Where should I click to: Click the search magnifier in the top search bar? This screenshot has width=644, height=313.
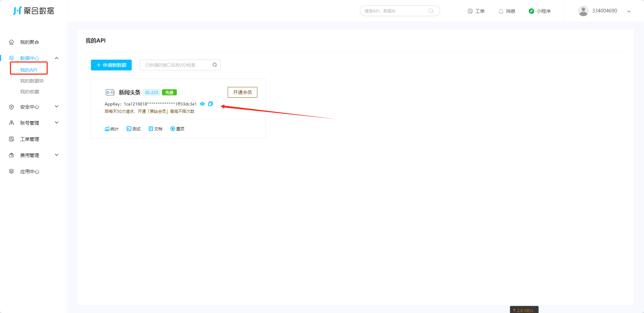[431, 11]
